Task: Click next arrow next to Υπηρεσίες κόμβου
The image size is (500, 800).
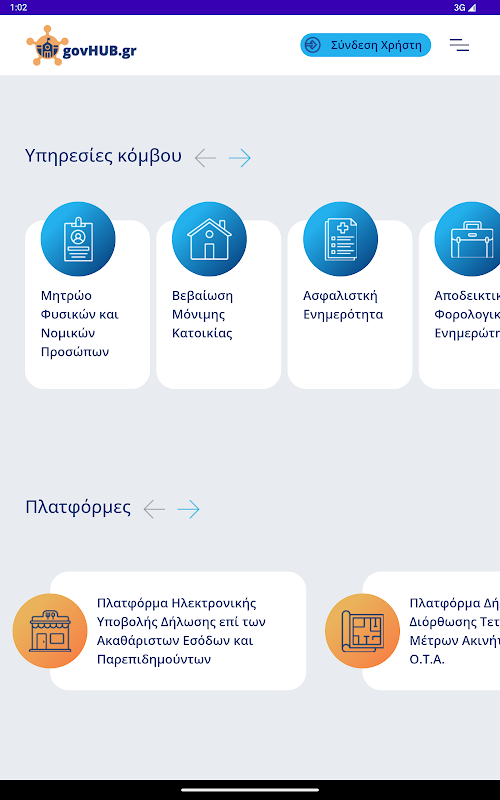Action: 240,158
